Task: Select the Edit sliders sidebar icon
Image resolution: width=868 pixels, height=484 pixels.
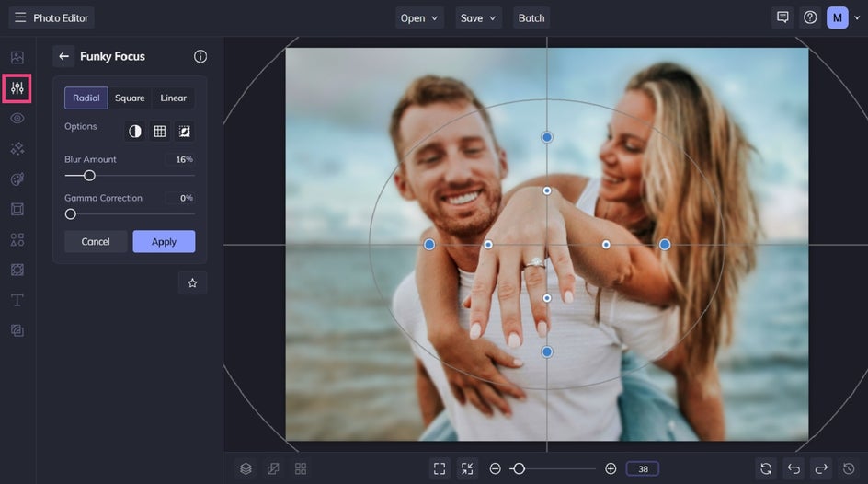Action: coord(17,88)
